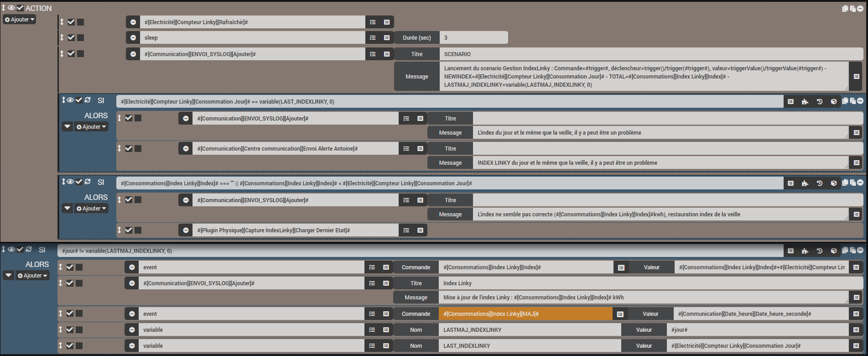Delete the ACTION block
868x356 pixels.
click(860, 8)
